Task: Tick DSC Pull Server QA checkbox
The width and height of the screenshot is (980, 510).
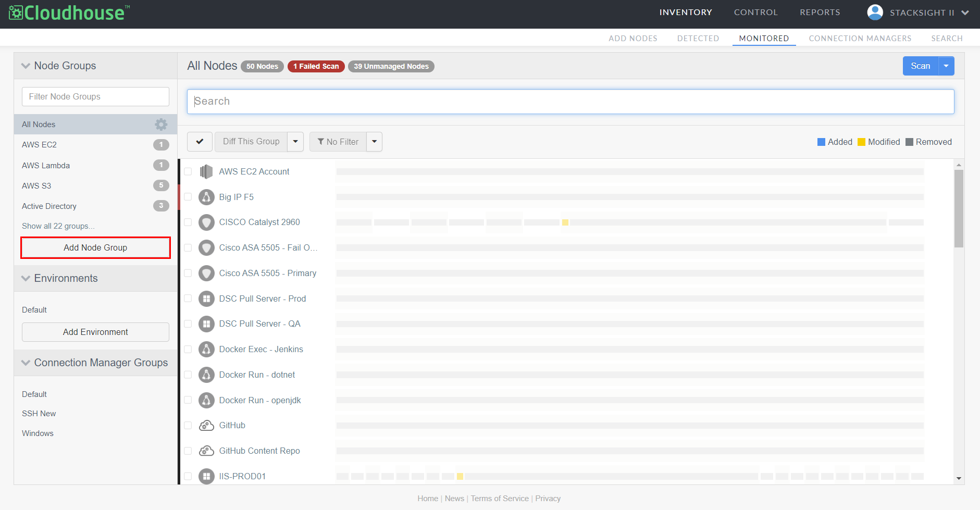Action: pos(188,324)
